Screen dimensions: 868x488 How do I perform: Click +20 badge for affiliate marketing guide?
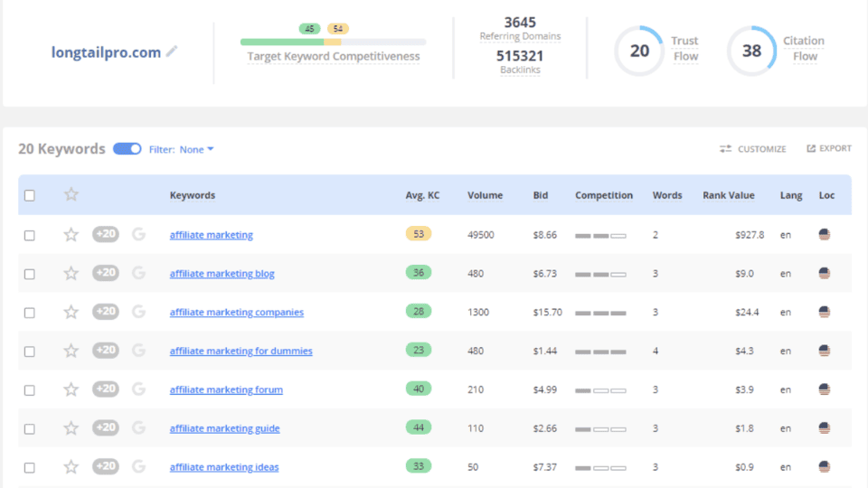105,427
